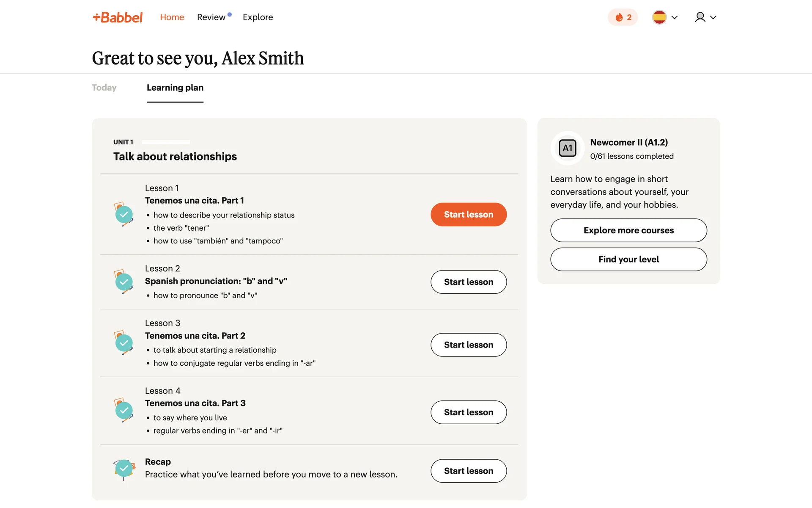
Task: Click the Recap completed checkmark icon
Action: pos(124,469)
